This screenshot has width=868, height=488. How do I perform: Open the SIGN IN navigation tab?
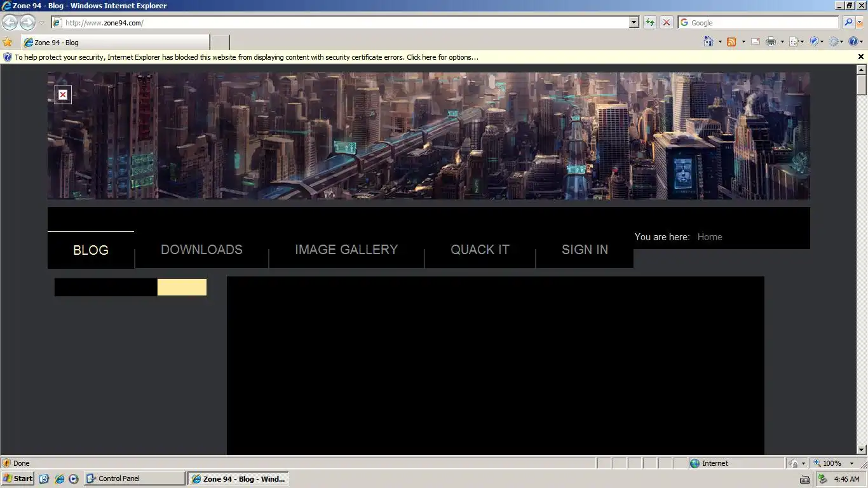pos(585,250)
